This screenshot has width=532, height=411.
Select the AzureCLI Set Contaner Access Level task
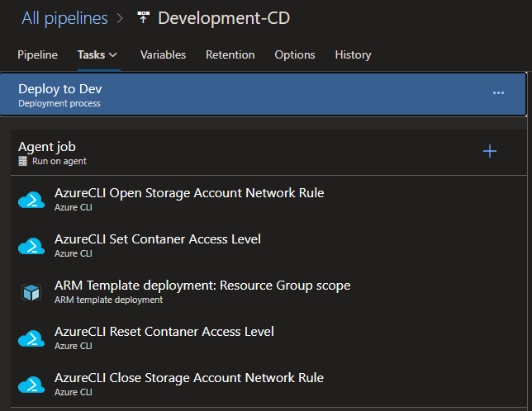(268, 246)
